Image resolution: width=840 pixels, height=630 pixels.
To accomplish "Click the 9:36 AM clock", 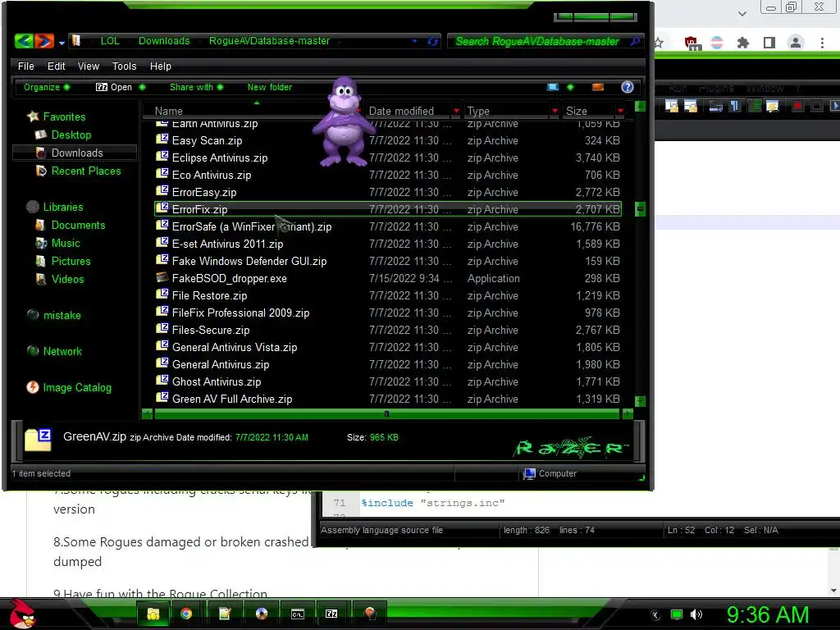I will point(767,614).
